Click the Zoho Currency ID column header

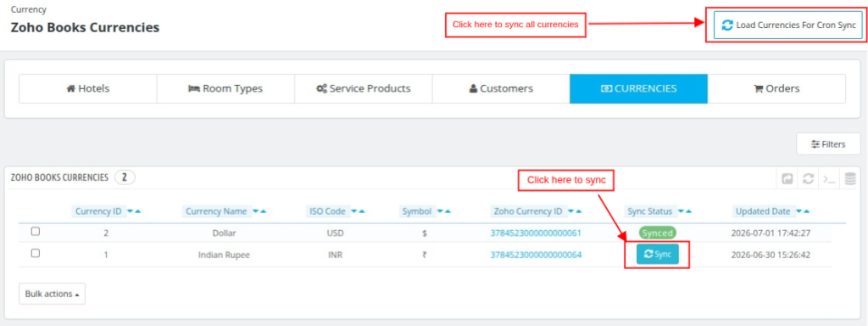tap(528, 211)
